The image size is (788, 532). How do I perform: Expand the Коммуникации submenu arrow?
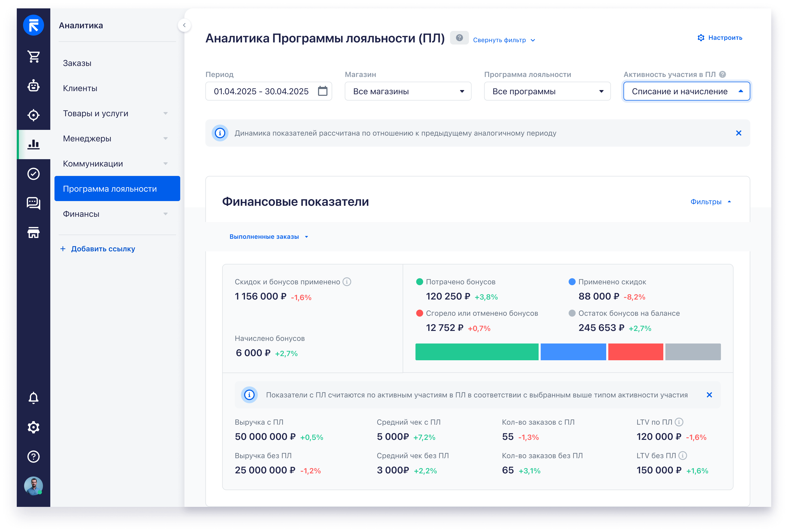(x=166, y=163)
